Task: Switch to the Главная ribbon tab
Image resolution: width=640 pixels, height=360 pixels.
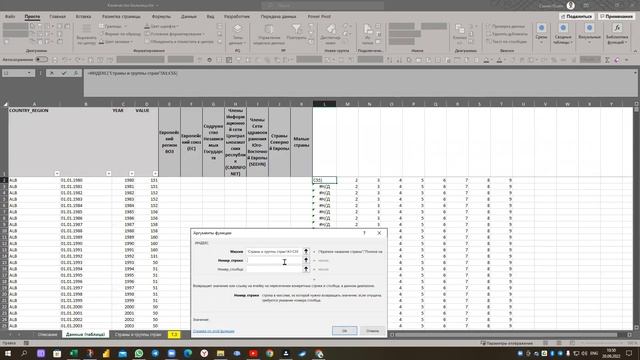Action: (57, 16)
